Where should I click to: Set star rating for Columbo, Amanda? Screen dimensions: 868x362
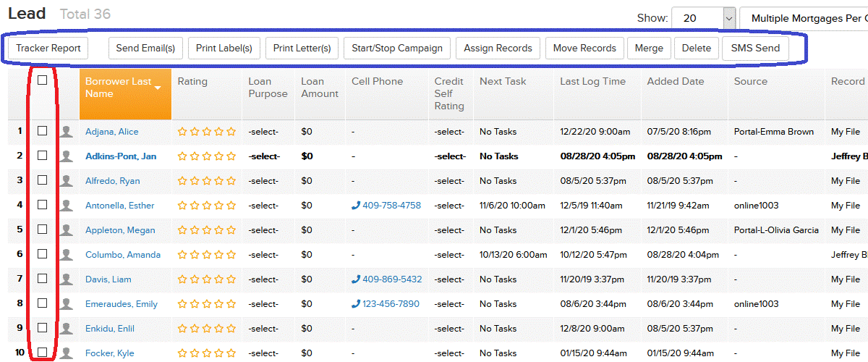coord(207,255)
